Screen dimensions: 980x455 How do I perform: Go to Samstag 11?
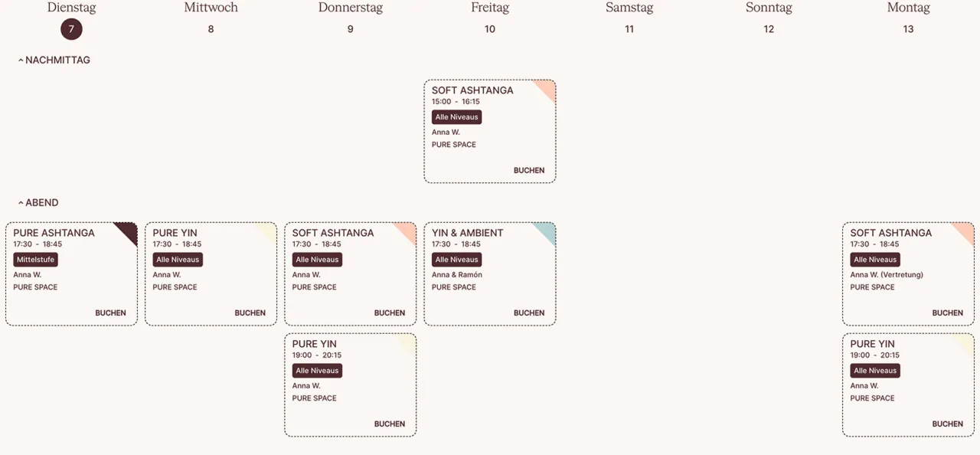click(x=629, y=29)
